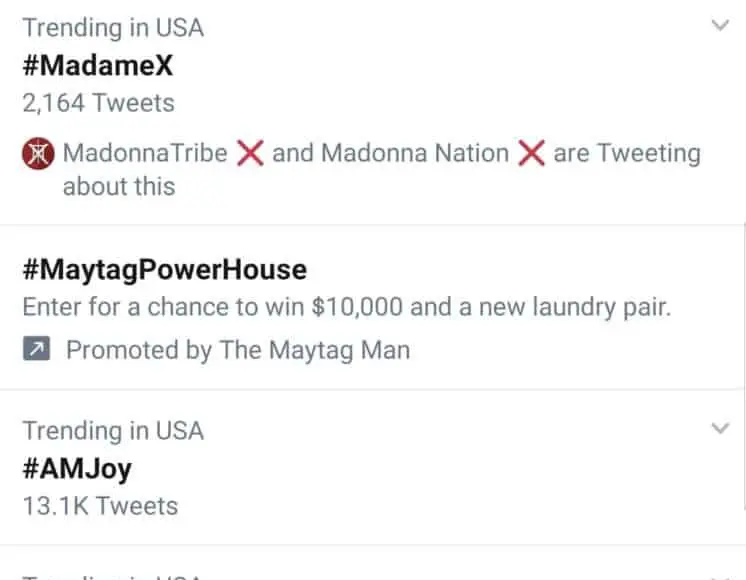Open the MadonnaTribe account name
Image resolution: width=746 pixels, height=580 pixels.
click(145, 154)
